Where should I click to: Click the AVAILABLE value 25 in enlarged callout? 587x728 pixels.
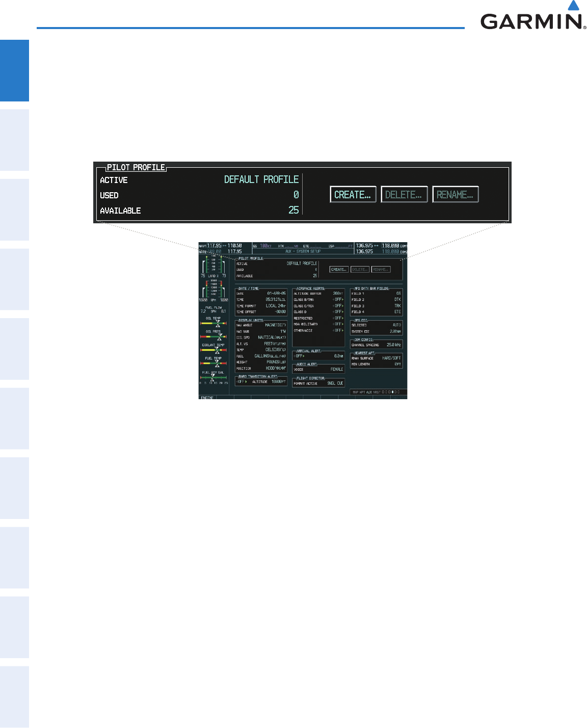coord(293,210)
